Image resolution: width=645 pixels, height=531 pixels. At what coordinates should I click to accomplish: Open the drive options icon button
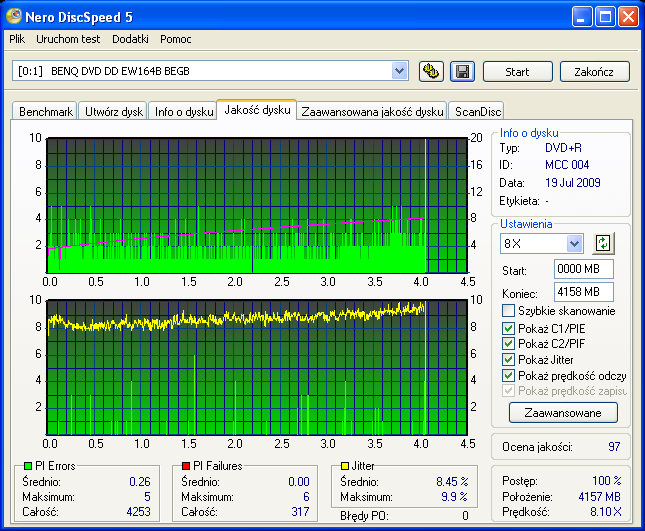[x=431, y=72]
